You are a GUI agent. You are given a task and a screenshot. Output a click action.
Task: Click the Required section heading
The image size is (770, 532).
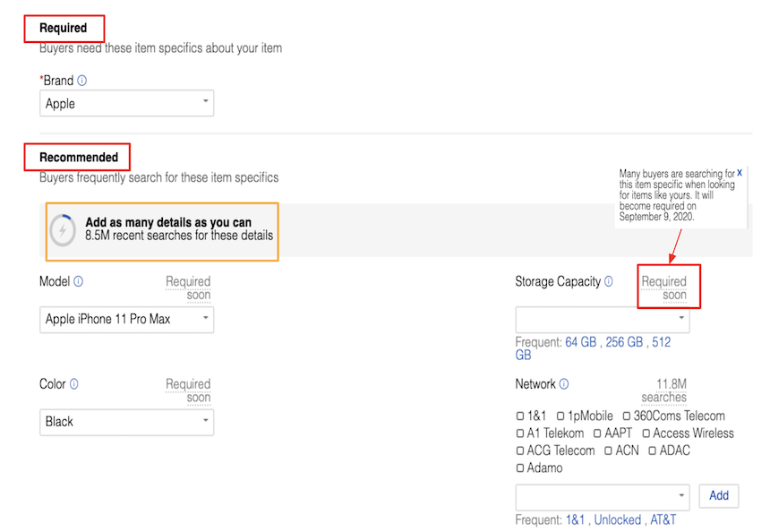64,28
